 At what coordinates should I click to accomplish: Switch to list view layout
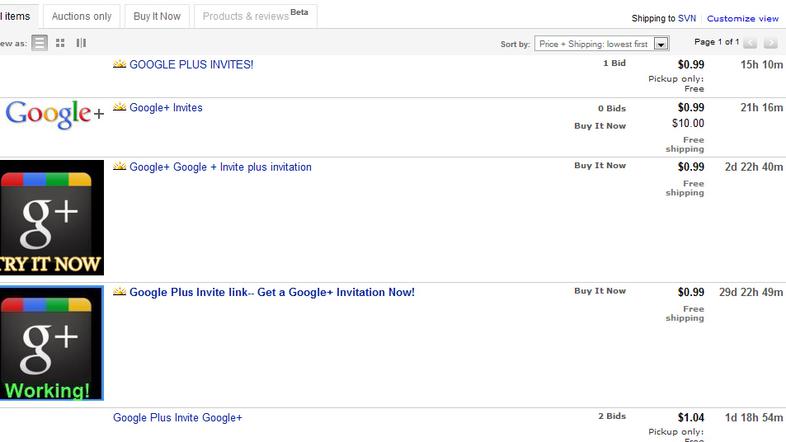coord(40,43)
